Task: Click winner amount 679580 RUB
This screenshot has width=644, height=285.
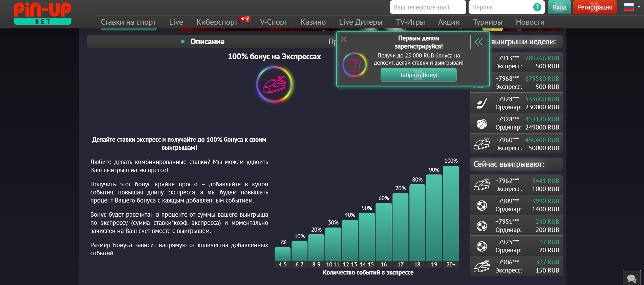Action: [542, 79]
